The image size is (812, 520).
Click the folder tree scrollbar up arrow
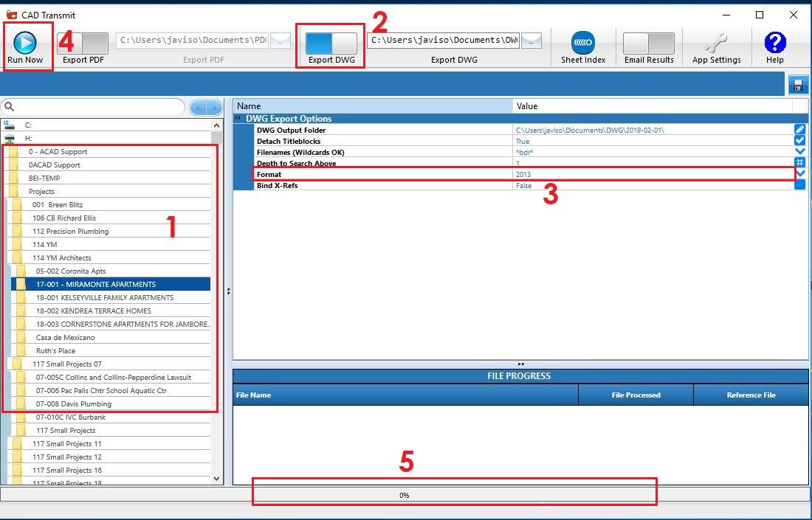pos(217,125)
